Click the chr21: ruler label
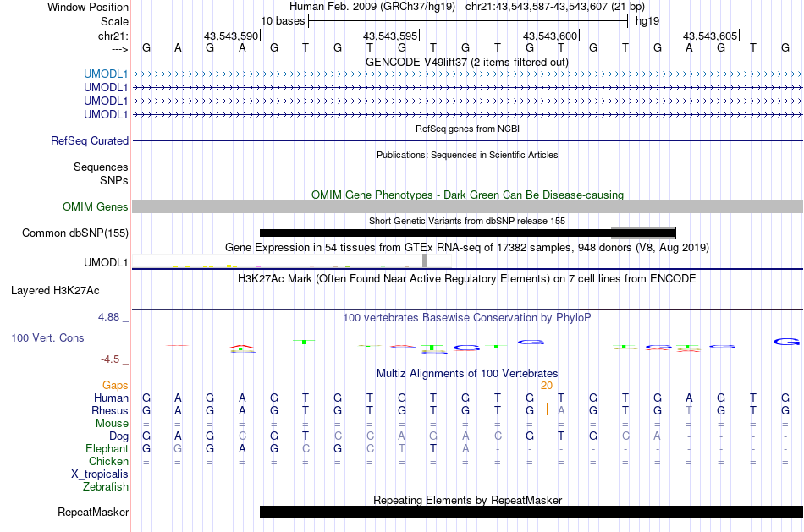Image resolution: width=804 pixels, height=532 pixels. [113, 36]
